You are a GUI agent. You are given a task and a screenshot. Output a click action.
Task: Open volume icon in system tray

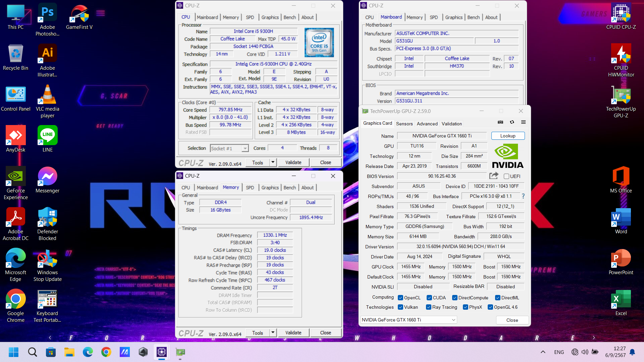pyautogui.click(x=585, y=352)
